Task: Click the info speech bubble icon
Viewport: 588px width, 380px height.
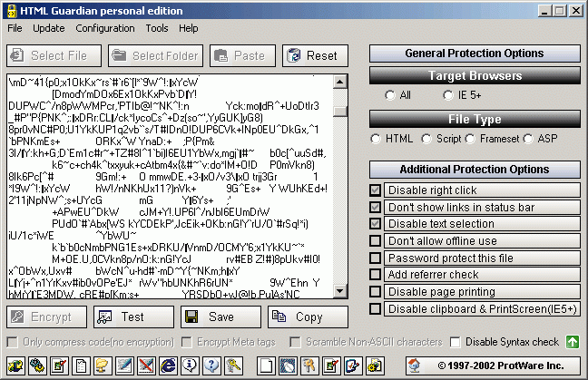Action: pyautogui.click(x=189, y=365)
